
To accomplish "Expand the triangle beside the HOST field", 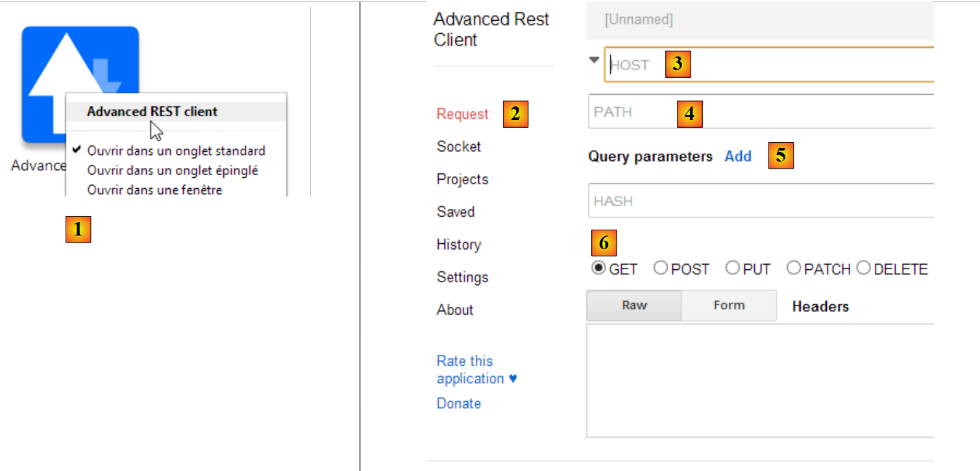I will pyautogui.click(x=594, y=60).
